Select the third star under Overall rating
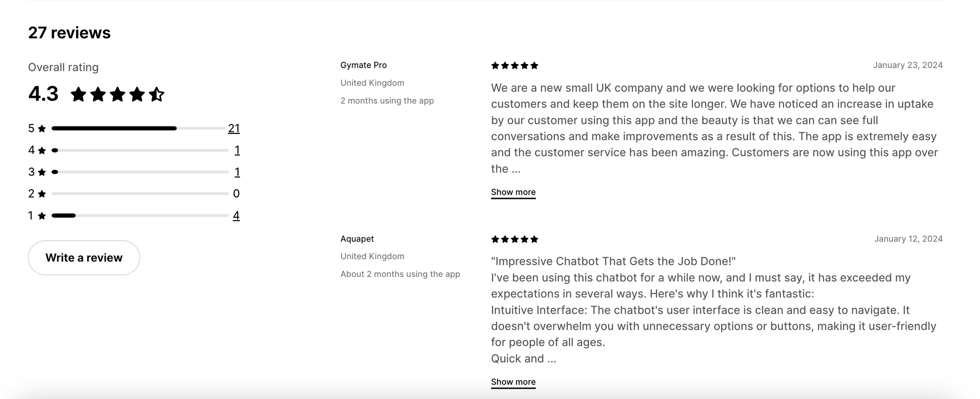Screen dimensions: 980x399 (x=118, y=94)
